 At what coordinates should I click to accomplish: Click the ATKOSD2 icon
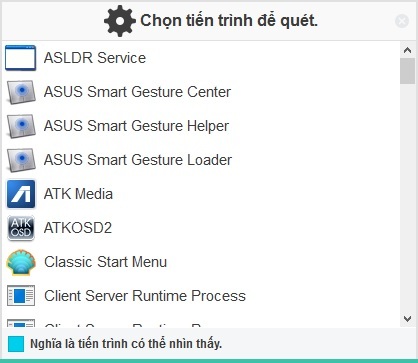[x=21, y=228]
